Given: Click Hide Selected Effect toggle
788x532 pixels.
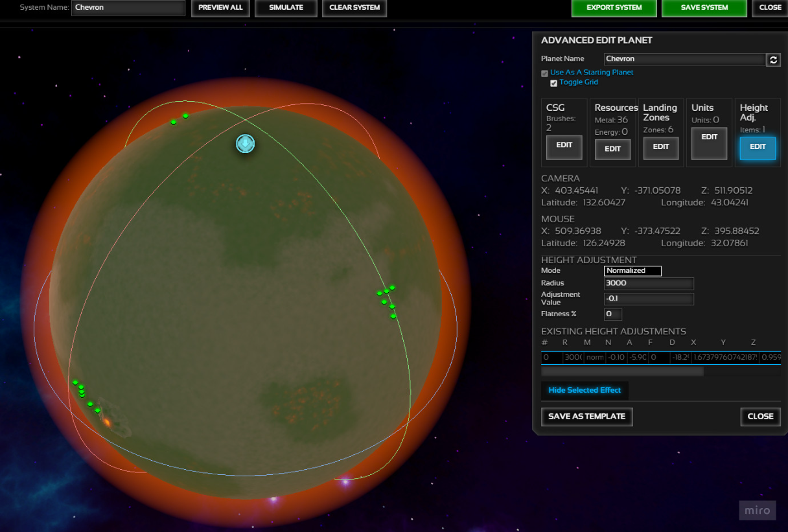Looking at the screenshot, I should pos(585,390).
